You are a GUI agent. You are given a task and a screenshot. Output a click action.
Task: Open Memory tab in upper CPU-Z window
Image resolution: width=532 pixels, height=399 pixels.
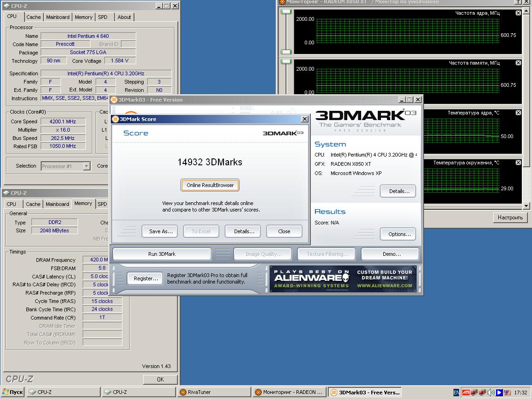click(84, 17)
